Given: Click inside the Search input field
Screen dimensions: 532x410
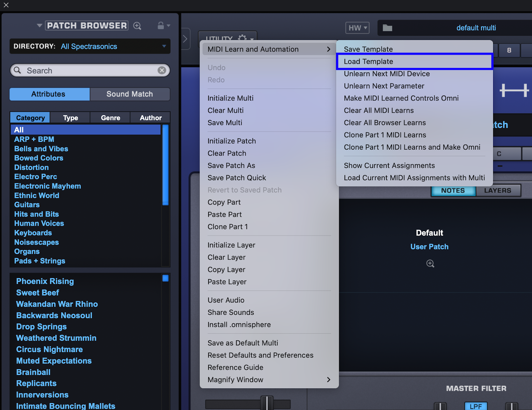Looking at the screenshot, I should click(x=90, y=70).
